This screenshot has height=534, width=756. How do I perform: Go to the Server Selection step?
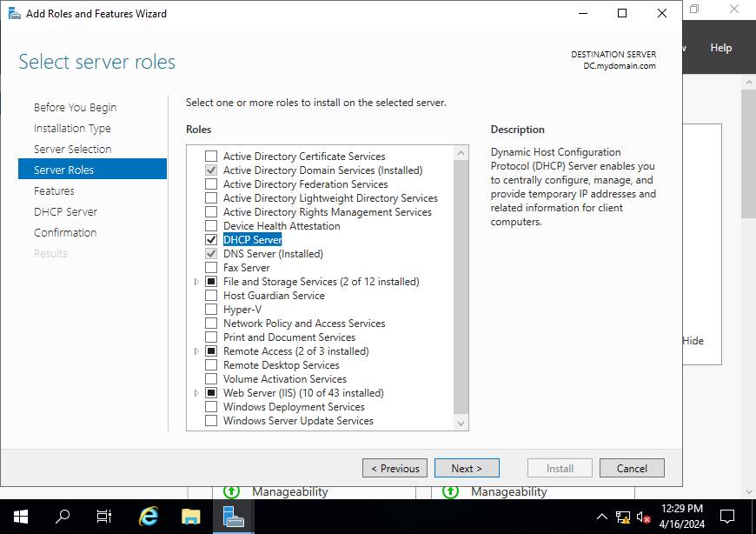[73, 149]
